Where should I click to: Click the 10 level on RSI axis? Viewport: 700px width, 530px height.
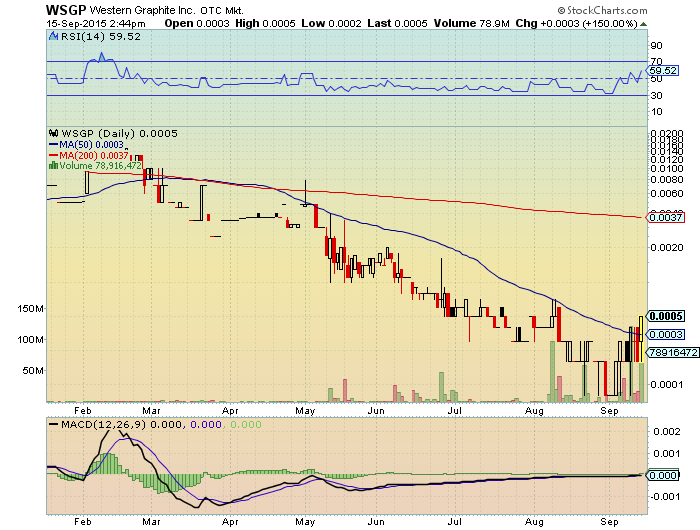coord(656,112)
